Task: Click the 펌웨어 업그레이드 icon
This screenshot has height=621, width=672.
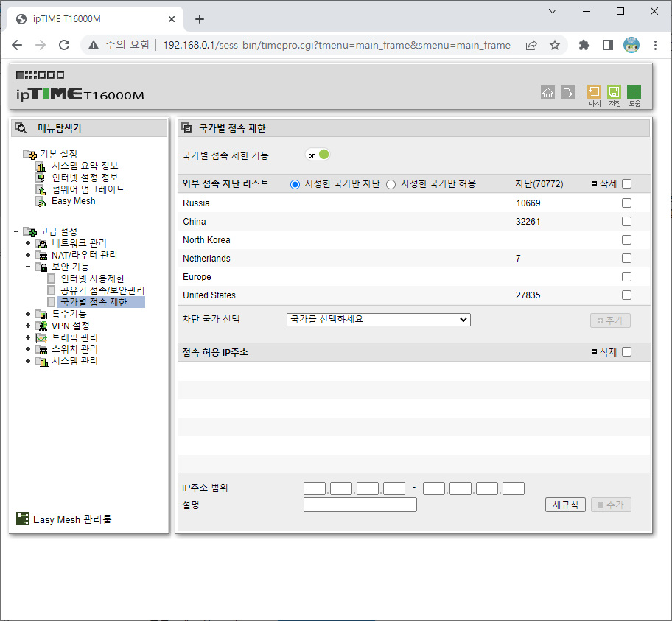Action: pyautogui.click(x=41, y=189)
